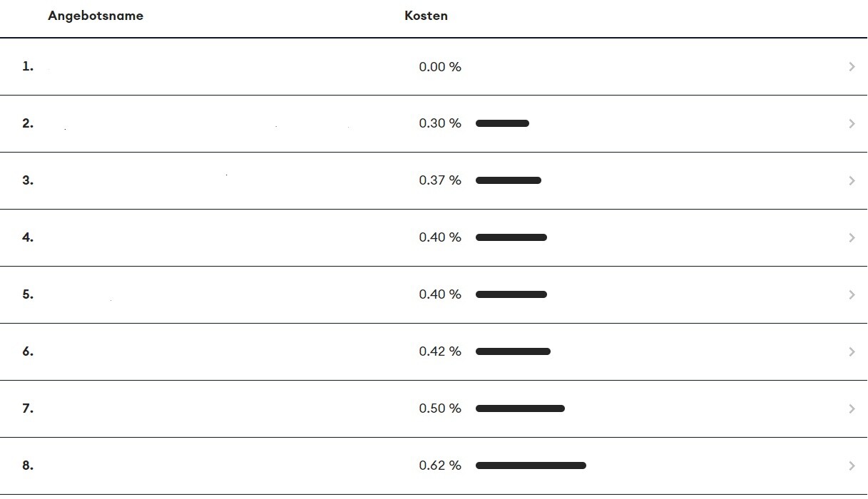Sort by Kosten column header
This screenshot has height=499, width=868.
[426, 16]
